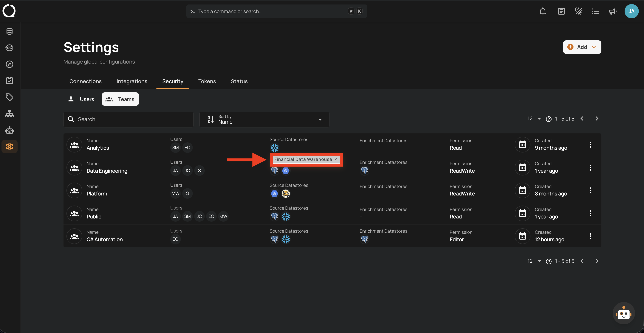Click the "12 hours ago" created value

point(549,239)
